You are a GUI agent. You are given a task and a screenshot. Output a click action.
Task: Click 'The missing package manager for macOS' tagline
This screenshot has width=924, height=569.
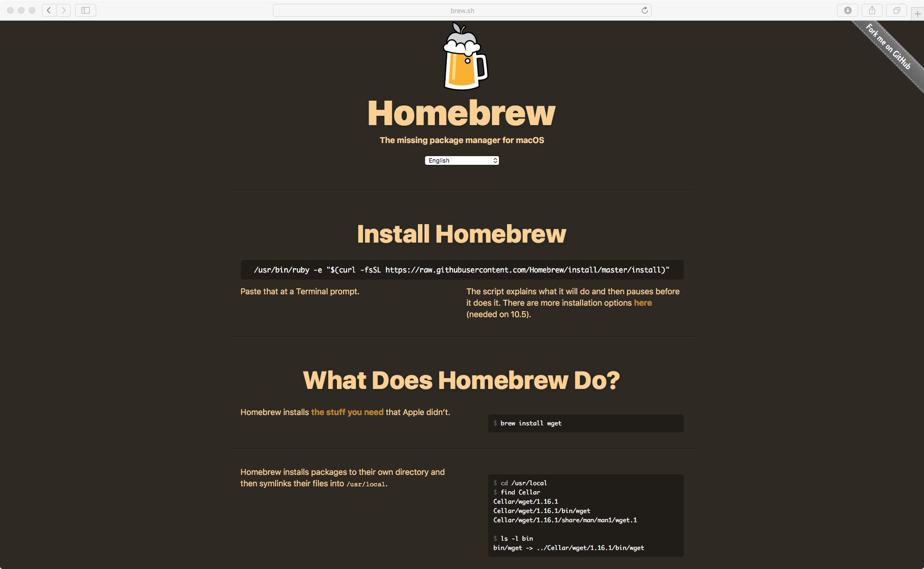(462, 140)
